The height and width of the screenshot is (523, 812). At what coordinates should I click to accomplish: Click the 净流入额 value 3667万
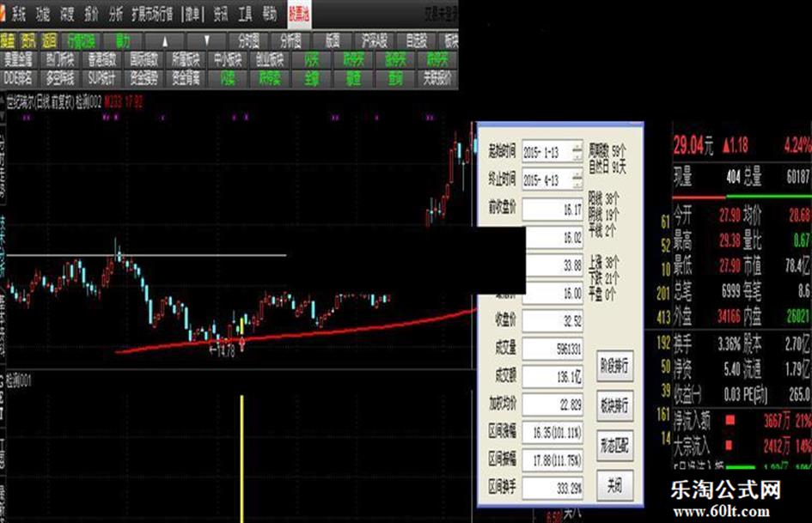tap(778, 421)
